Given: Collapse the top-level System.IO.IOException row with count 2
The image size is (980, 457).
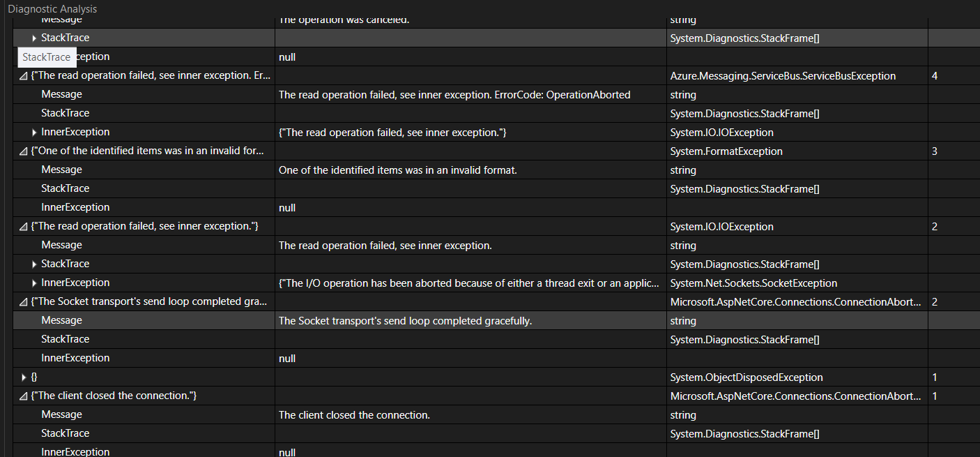Looking at the screenshot, I should pyautogui.click(x=24, y=227).
